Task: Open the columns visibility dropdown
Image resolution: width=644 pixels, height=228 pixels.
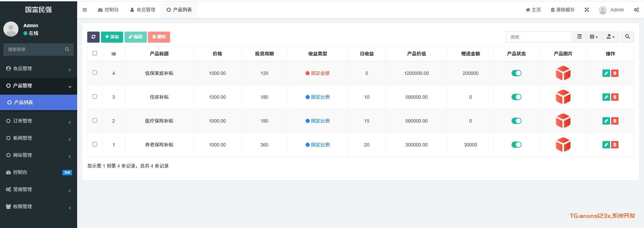Action: click(594, 37)
